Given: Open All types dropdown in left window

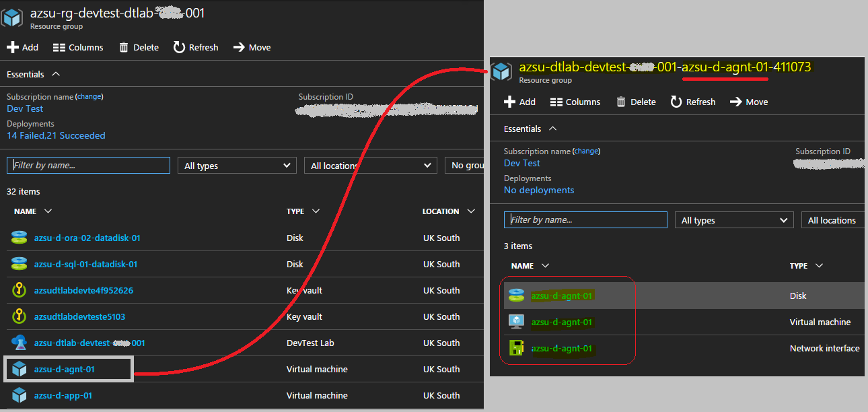Looking at the screenshot, I should pyautogui.click(x=237, y=166).
